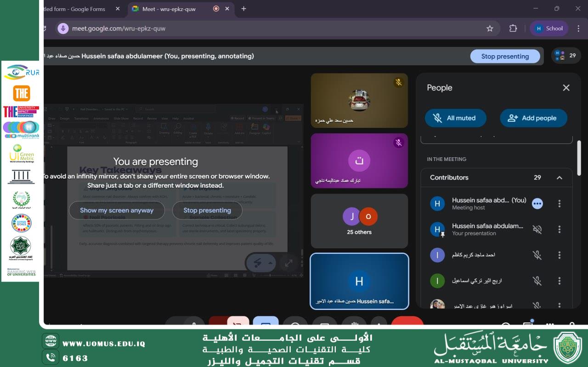Open a new browser tab
Screen dimensions: 588x367
243,9
